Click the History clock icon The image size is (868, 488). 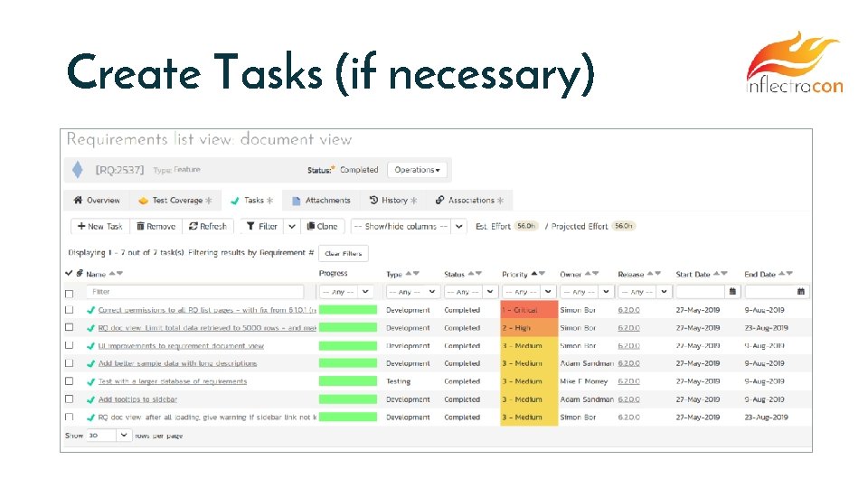(373, 200)
